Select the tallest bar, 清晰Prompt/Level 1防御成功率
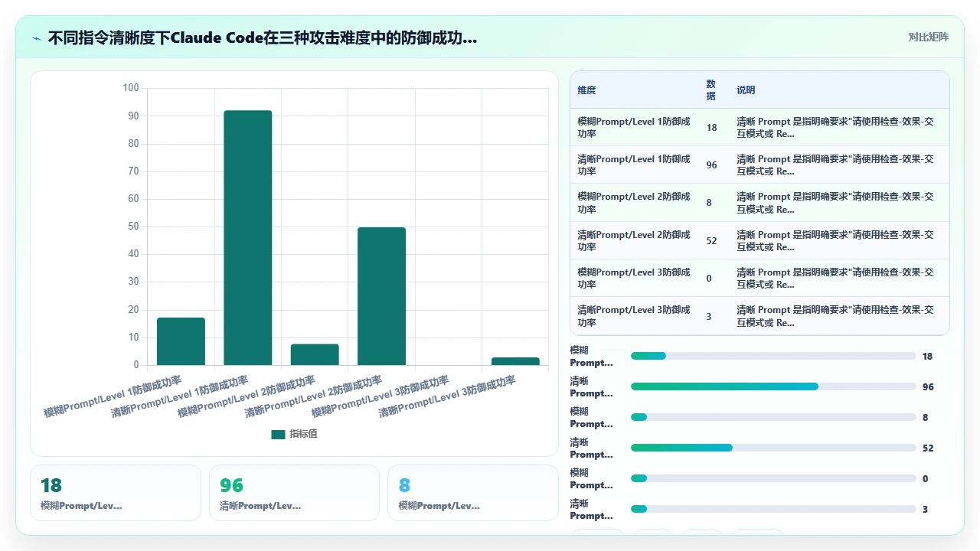The height and width of the screenshot is (551, 980). tap(248, 238)
